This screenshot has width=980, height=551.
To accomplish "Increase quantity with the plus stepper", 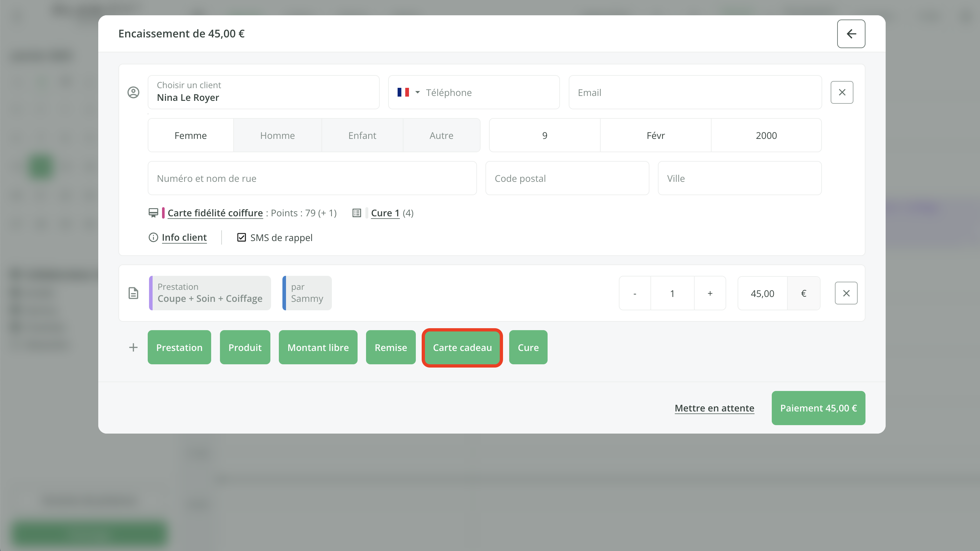I will (710, 293).
